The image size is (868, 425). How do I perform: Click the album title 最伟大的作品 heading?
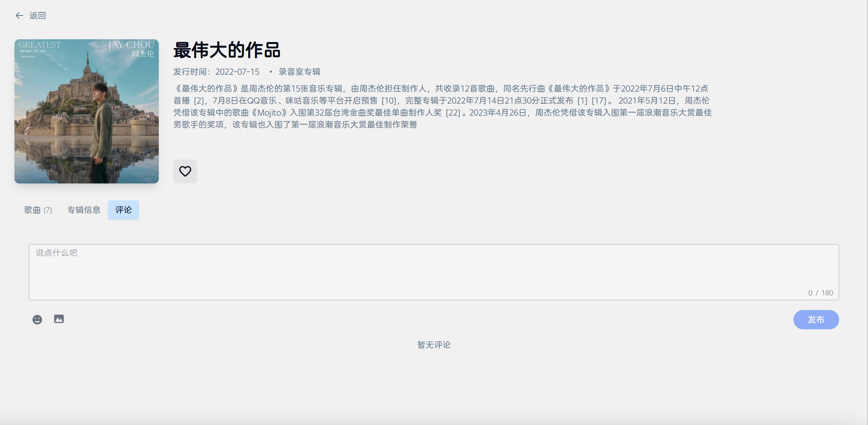pos(227,50)
